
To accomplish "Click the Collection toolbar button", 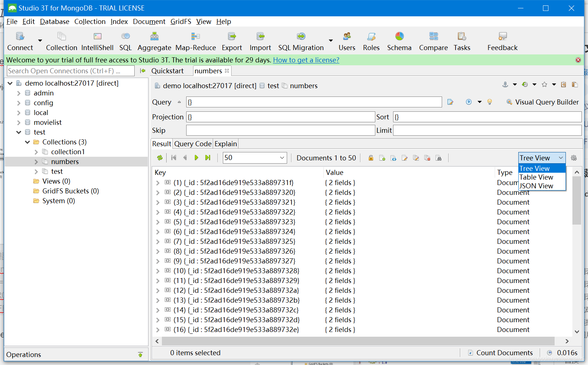I will [61, 41].
